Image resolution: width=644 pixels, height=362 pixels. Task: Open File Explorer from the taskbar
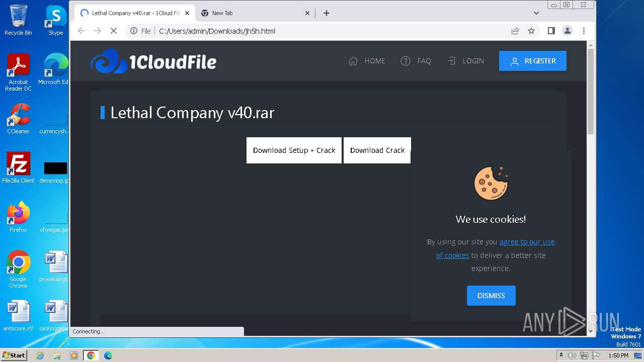pos(57,355)
